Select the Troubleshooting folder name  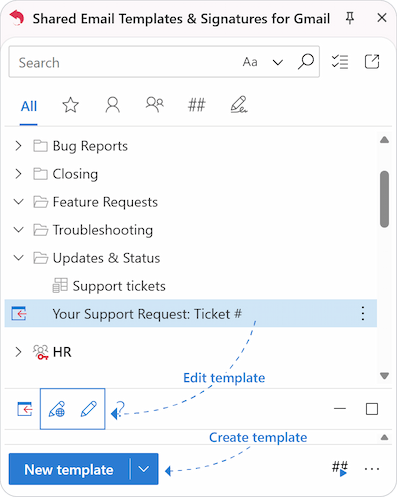[x=103, y=230]
